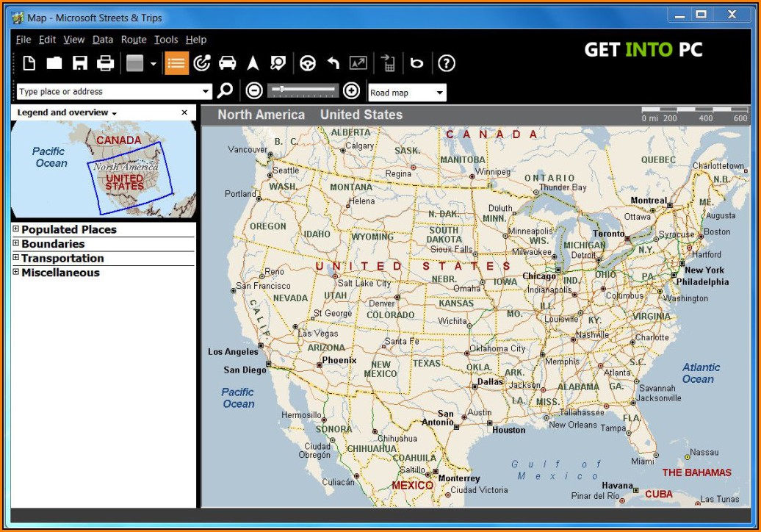
Task: Open the Legend and overview dropdown arrow
Action: point(115,113)
